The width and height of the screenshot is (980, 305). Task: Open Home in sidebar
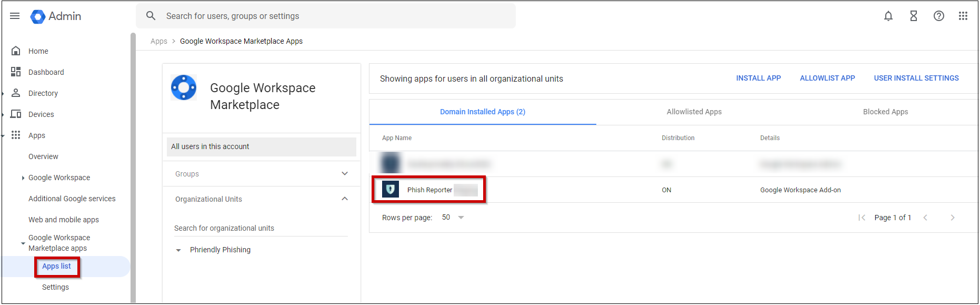tap(38, 51)
